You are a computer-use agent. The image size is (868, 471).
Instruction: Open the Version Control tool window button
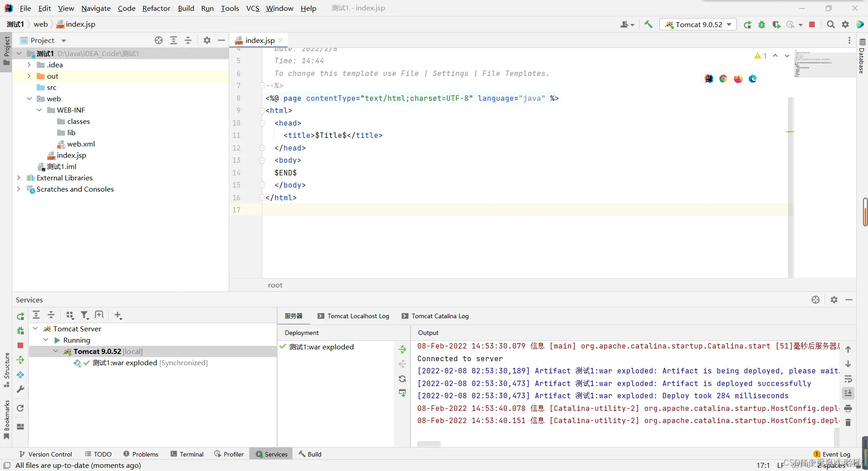tap(46, 454)
